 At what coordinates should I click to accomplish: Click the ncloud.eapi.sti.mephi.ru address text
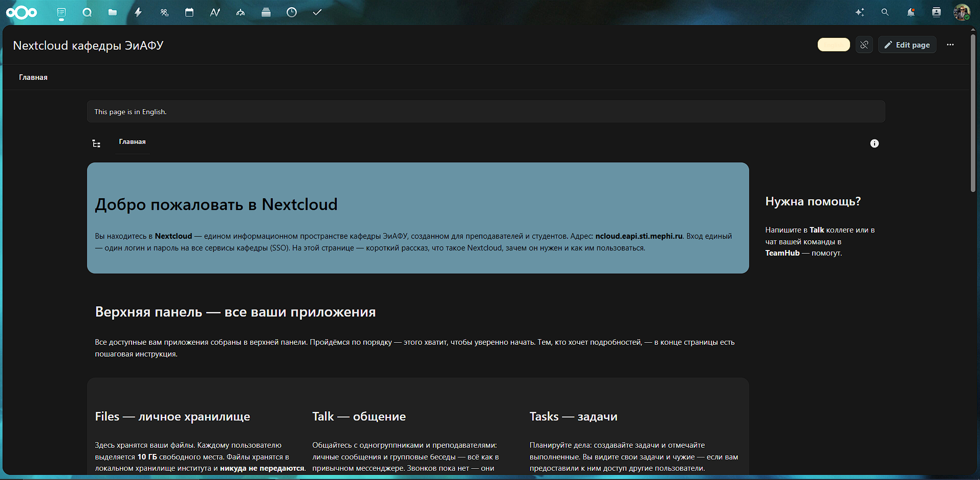[x=639, y=236]
